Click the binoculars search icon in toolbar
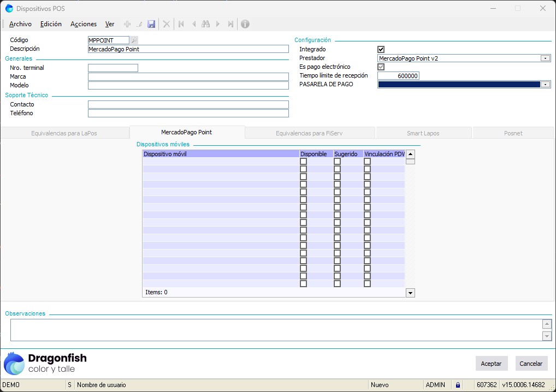 205,24
